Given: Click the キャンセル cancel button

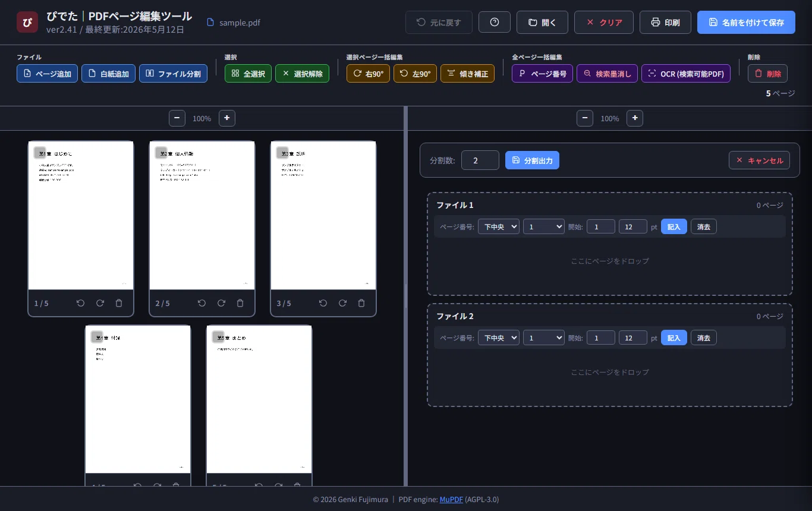Looking at the screenshot, I should click(759, 160).
